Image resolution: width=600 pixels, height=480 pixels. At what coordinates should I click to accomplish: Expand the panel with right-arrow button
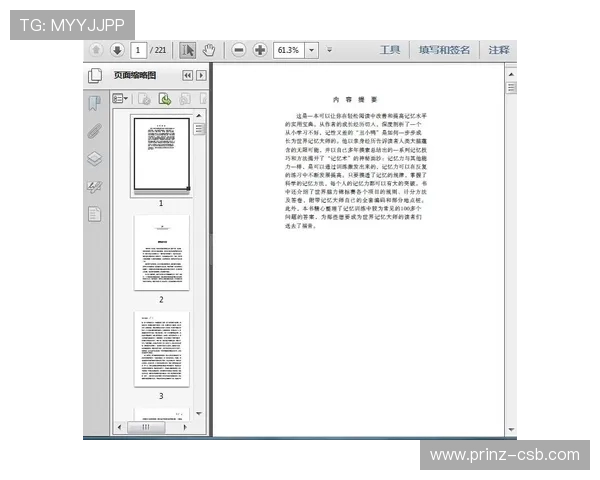coord(201,75)
